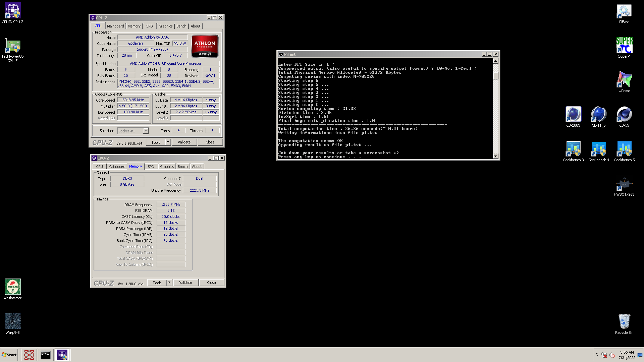Open the wPrime desktop shortcut
Viewport: 644px width, 362px height.
click(624, 82)
